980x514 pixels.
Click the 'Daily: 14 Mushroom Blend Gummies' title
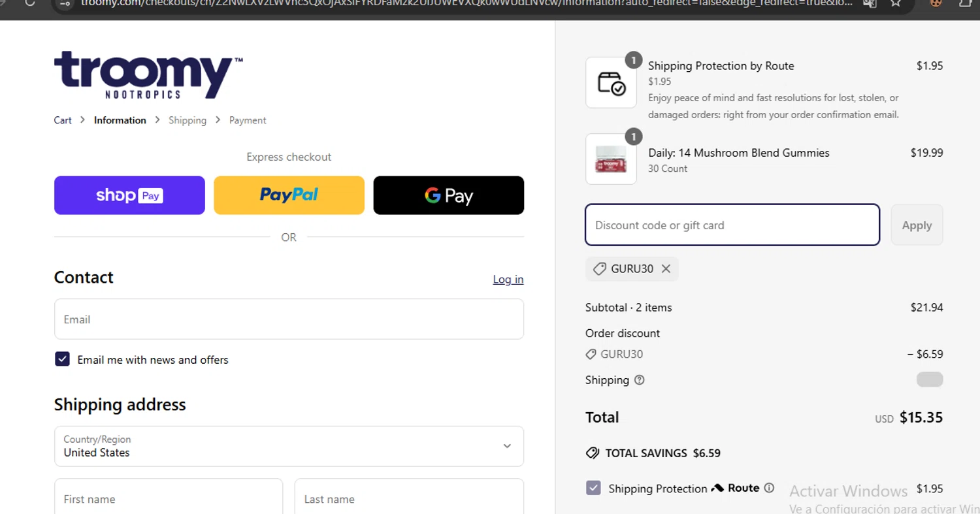coord(739,153)
